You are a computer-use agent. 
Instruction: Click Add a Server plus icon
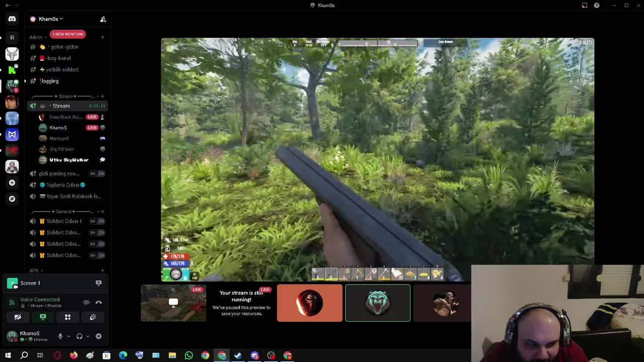tap(12, 183)
